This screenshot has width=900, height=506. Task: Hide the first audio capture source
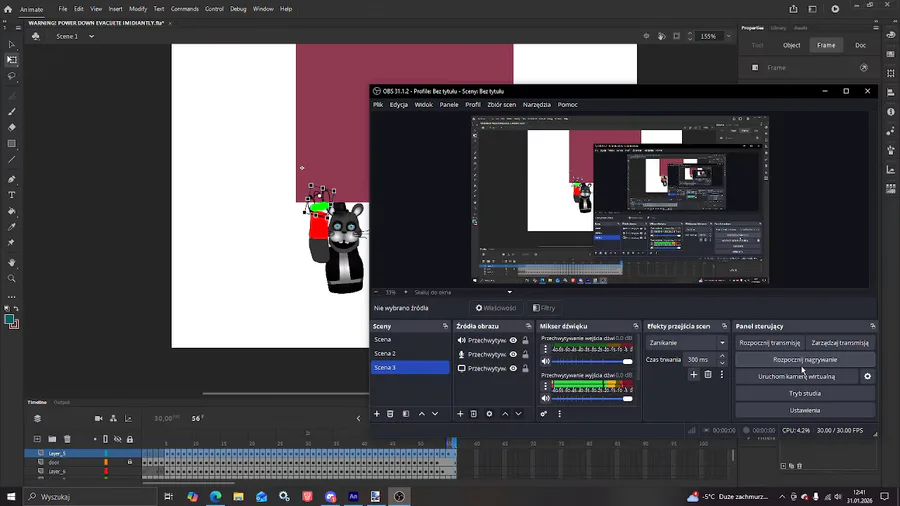pos(513,340)
